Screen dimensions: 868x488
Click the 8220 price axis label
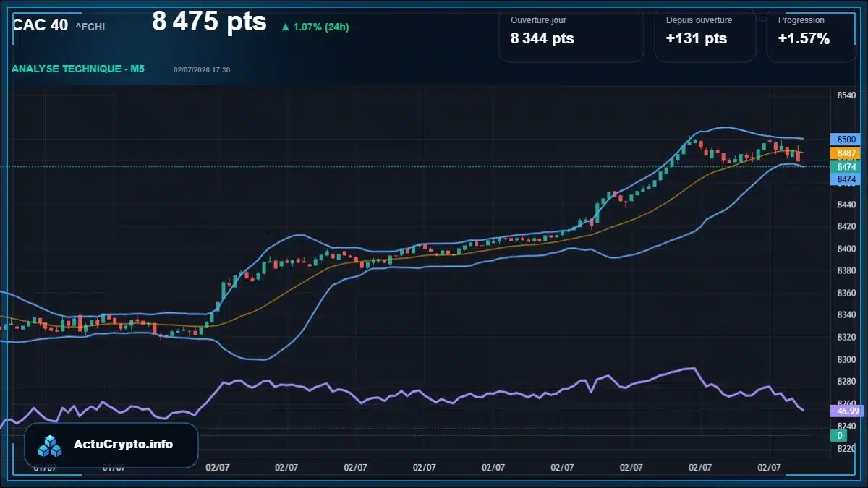pos(846,448)
